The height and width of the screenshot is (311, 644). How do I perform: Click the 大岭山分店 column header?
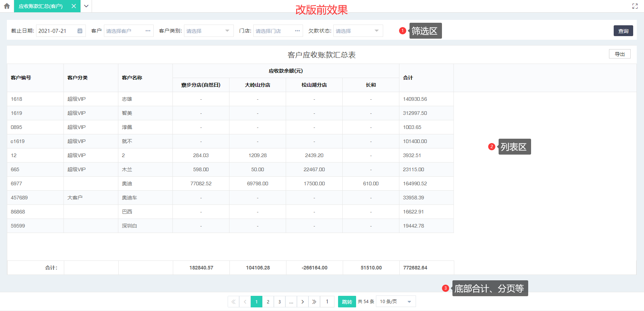pyautogui.click(x=258, y=85)
